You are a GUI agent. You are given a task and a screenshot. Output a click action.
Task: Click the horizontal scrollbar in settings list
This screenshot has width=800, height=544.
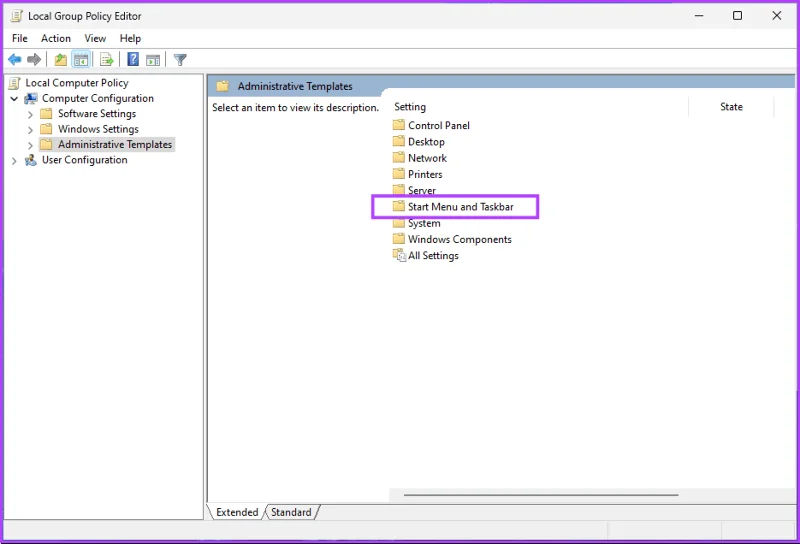[541, 494]
